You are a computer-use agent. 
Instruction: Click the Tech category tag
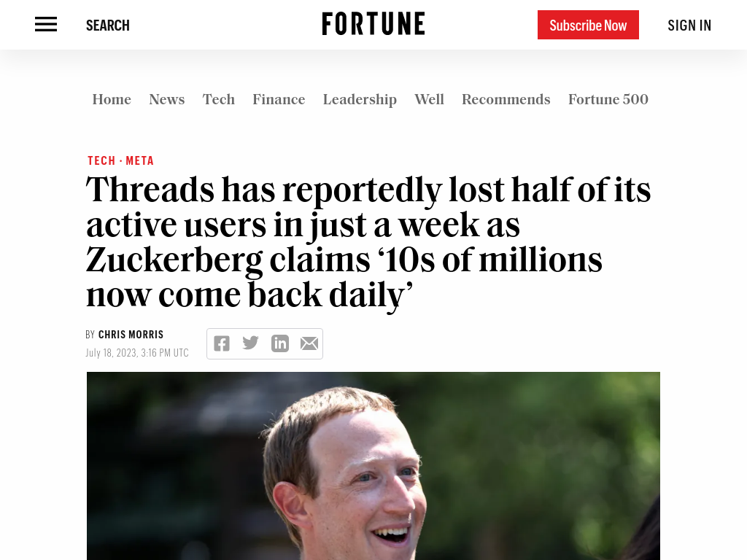[x=101, y=160]
